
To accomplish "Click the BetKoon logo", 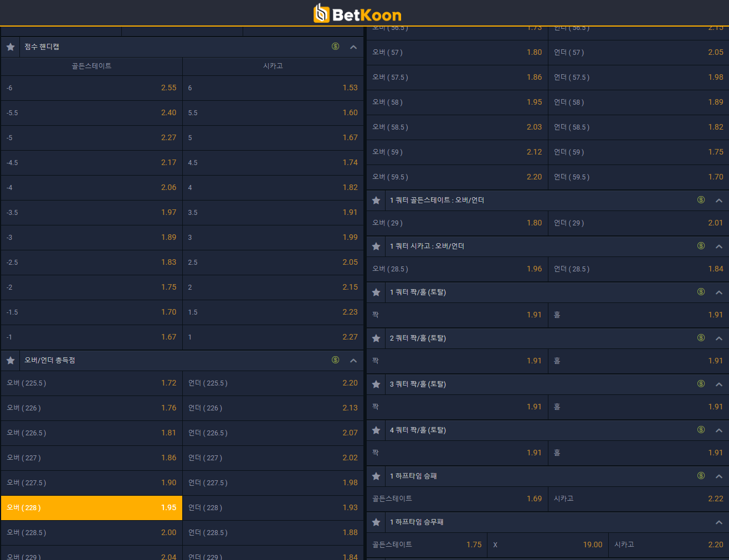I will (357, 13).
